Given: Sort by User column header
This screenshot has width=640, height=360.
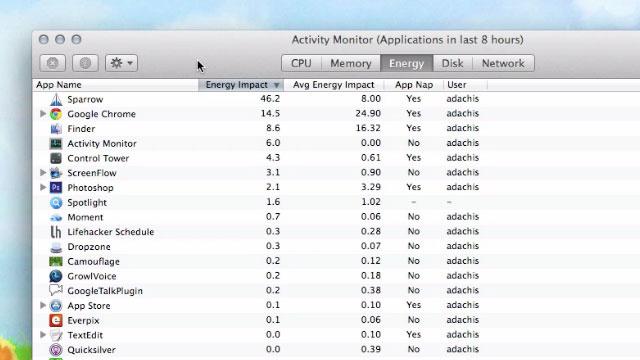Looking at the screenshot, I should pyautogui.click(x=465, y=85).
